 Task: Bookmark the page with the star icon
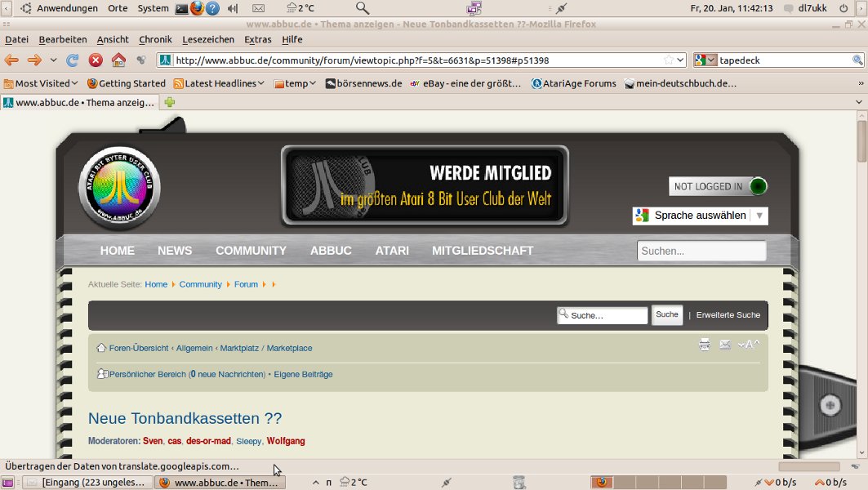669,60
